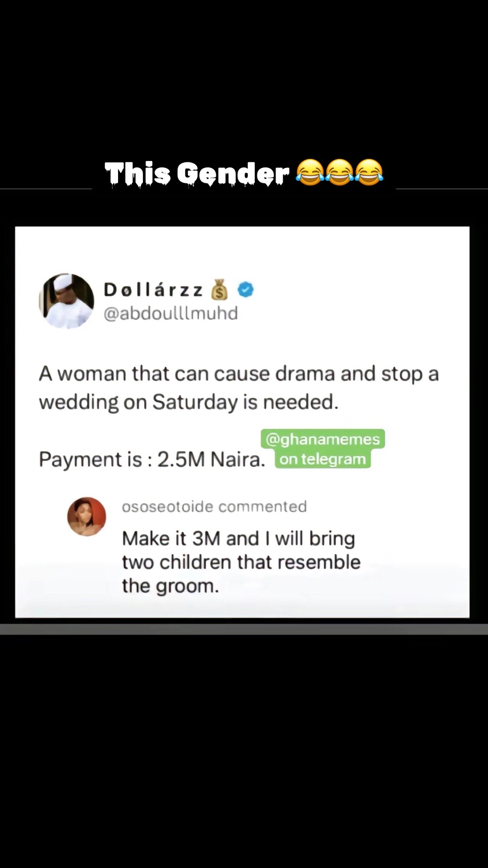Click the blue verified badge beside Dollárzz

click(x=246, y=289)
